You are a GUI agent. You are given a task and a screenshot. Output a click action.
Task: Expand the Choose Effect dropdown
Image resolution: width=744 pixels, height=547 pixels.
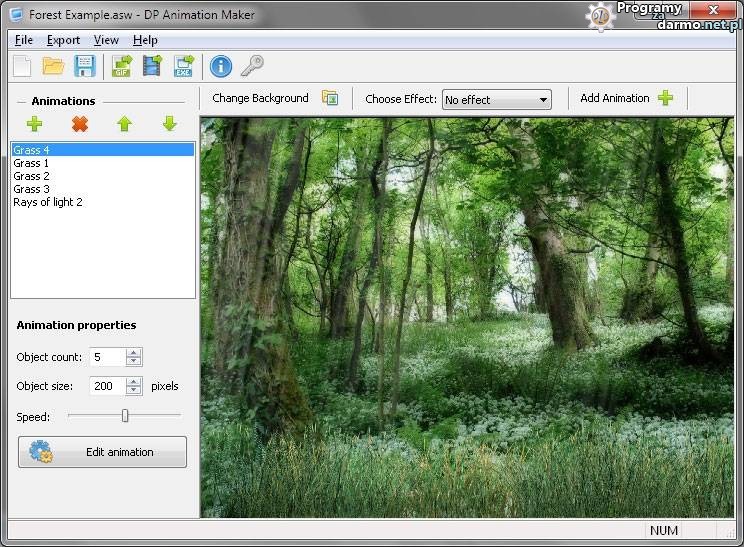544,100
